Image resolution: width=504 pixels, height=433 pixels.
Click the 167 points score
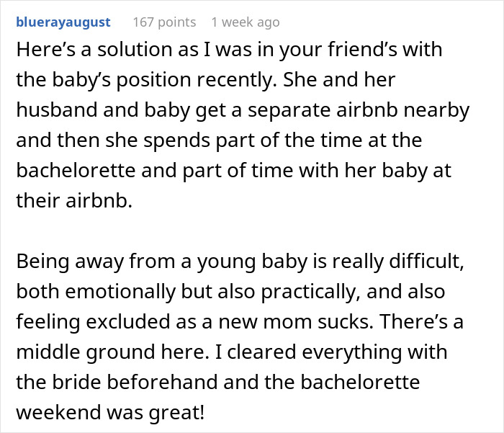tap(164, 22)
